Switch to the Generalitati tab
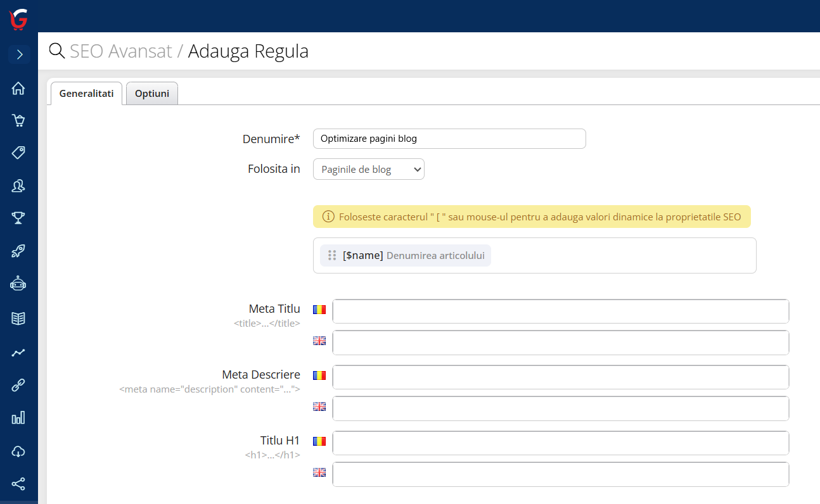Image resolution: width=820 pixels, height=504 pixels. coord(86,94)
